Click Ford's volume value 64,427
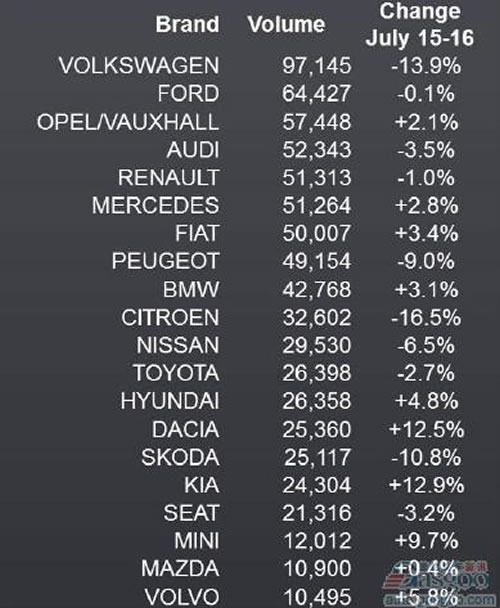Image resolution: width=500 pixels, height=608 pixels. [x=317, y=93]
